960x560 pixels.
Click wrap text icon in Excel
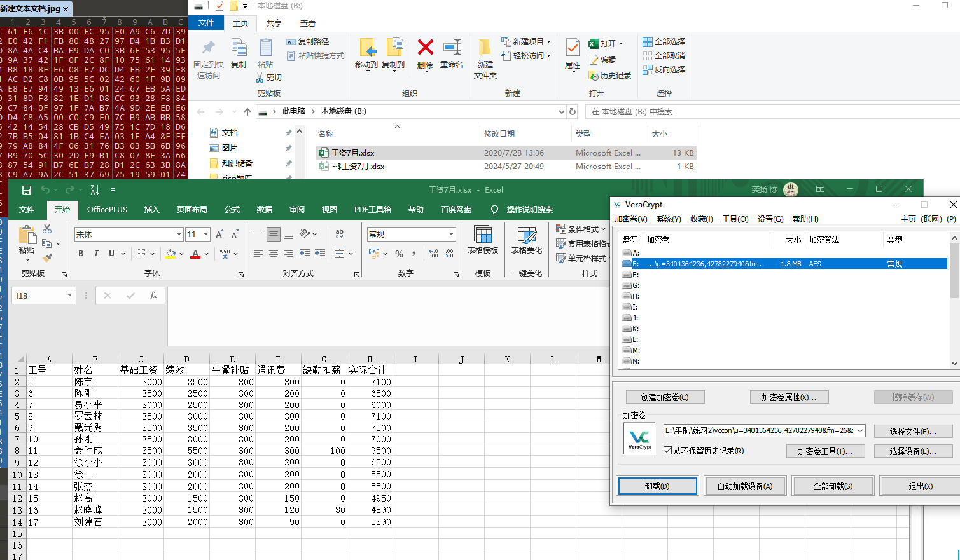[339, 234]
